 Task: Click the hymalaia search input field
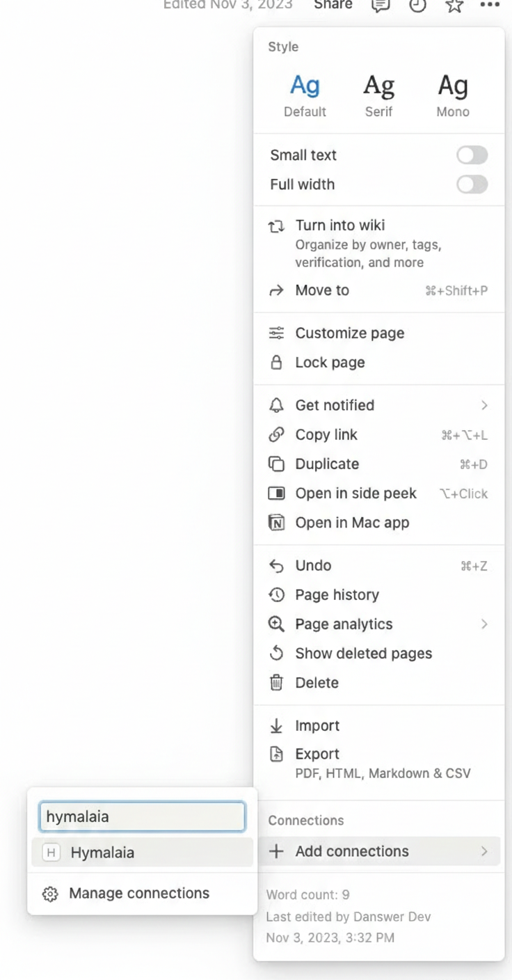(142, 816)
